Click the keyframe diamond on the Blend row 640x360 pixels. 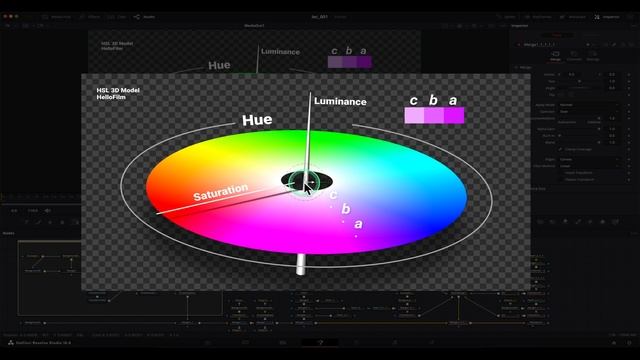click(x=629, y=142)
